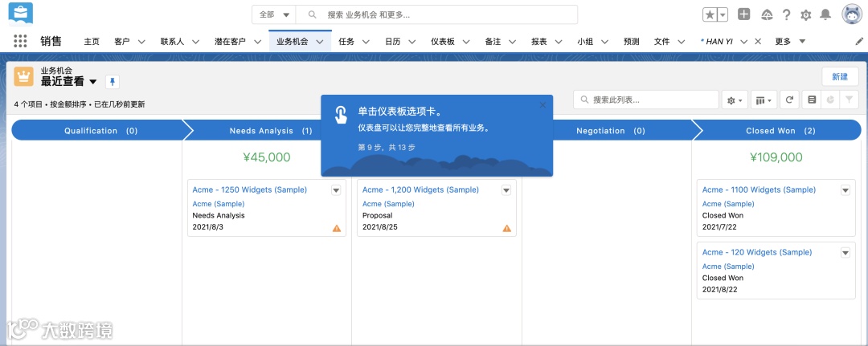Screen dimensions: 868x346
Task: Click warning icon on Acme 1,200 Widgets card
Action: click(506, 228)
